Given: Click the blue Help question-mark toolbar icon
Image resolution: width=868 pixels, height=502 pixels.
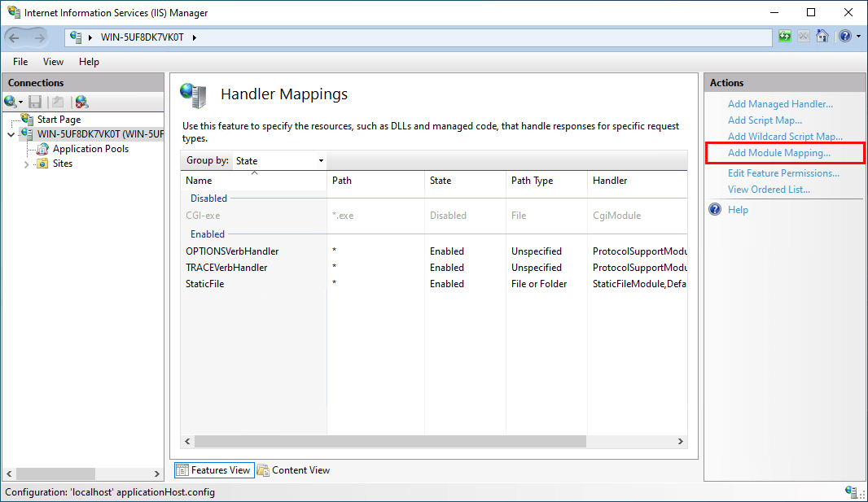Looking at the screenshot, I should tap(844, 37).
